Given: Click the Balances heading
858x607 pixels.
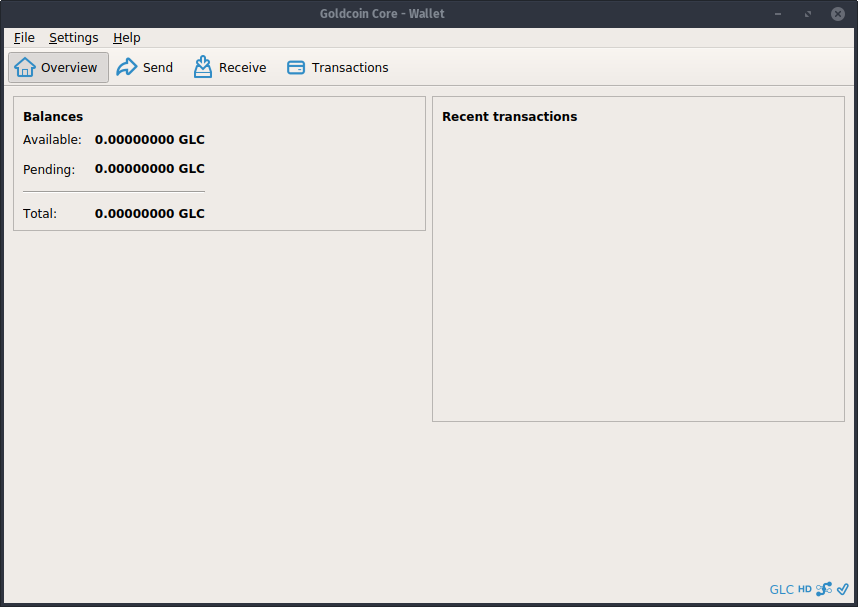Looking at the screenshot, I should (x=53, y=117).
